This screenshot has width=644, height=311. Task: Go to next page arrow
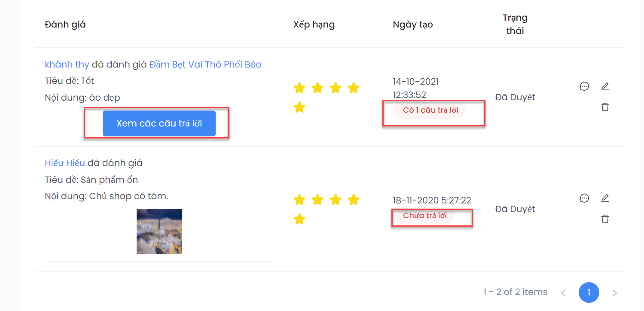(x=614, y=293)
